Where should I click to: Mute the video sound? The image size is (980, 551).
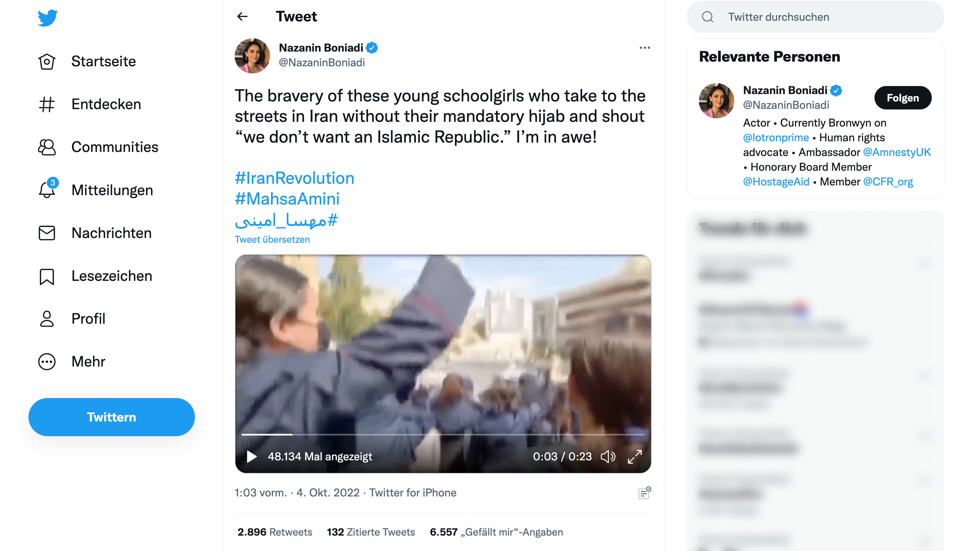[608, 456]
